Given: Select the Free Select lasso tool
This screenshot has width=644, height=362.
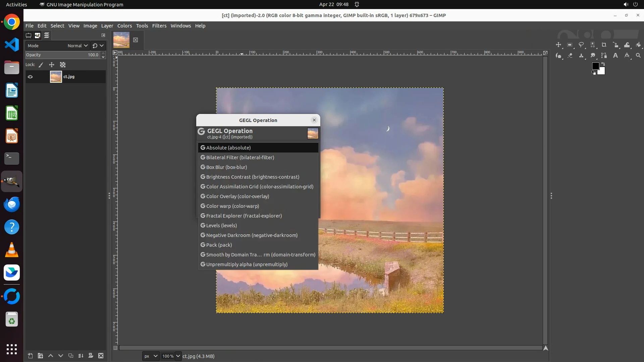Looking at the screenshot, I should point(581,45).
